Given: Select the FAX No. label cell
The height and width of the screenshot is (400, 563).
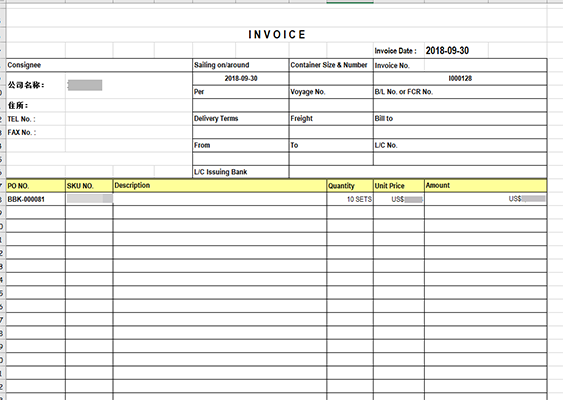Looking at the screenshot, I should (36, 132).
